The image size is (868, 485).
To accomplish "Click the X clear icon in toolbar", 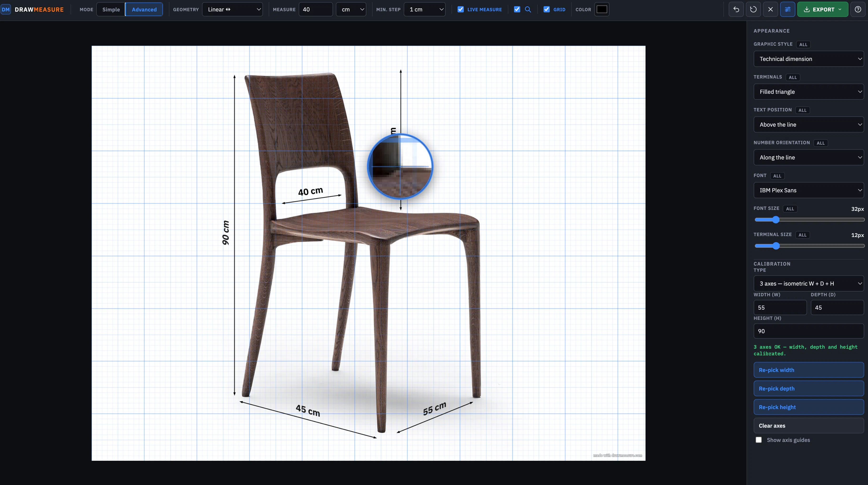I will 771,10.
